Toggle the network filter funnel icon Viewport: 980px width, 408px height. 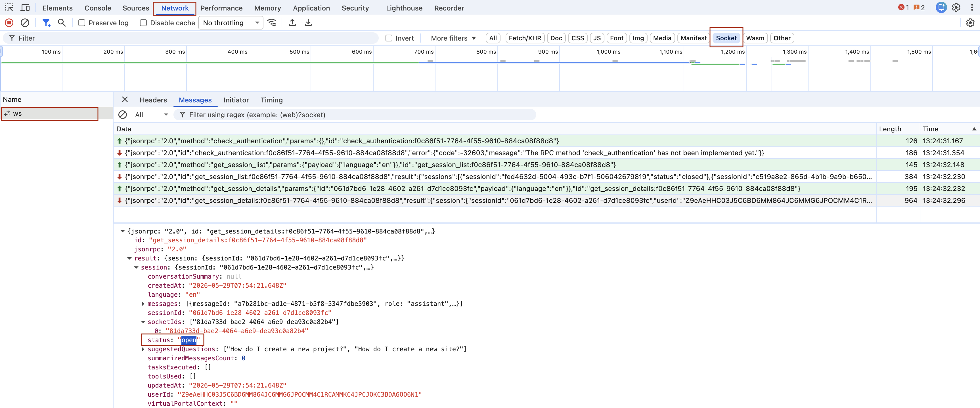[46, 23]
